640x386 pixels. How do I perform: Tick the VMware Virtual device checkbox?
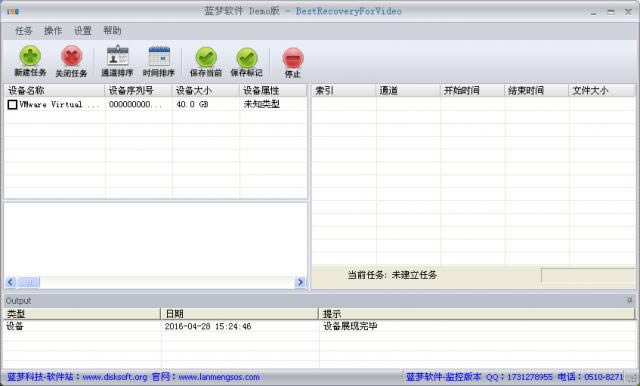12,104
